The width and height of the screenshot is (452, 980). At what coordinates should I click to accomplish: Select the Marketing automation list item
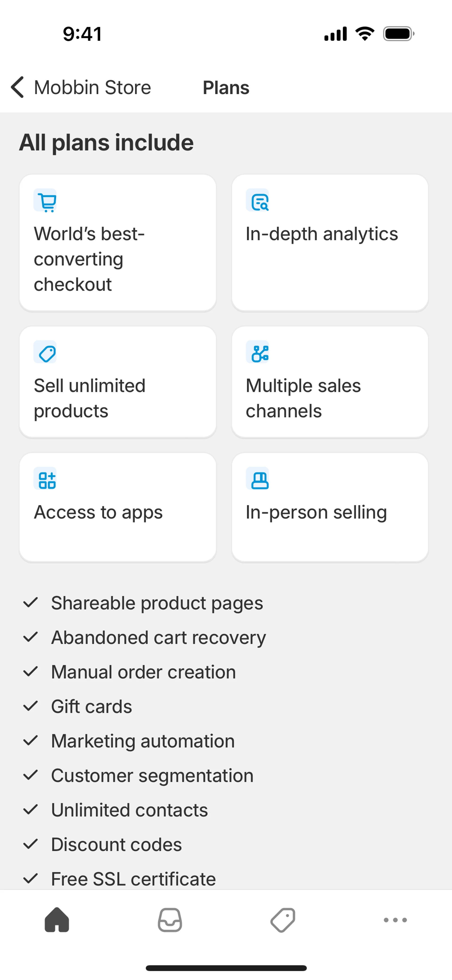click(143, 741)
